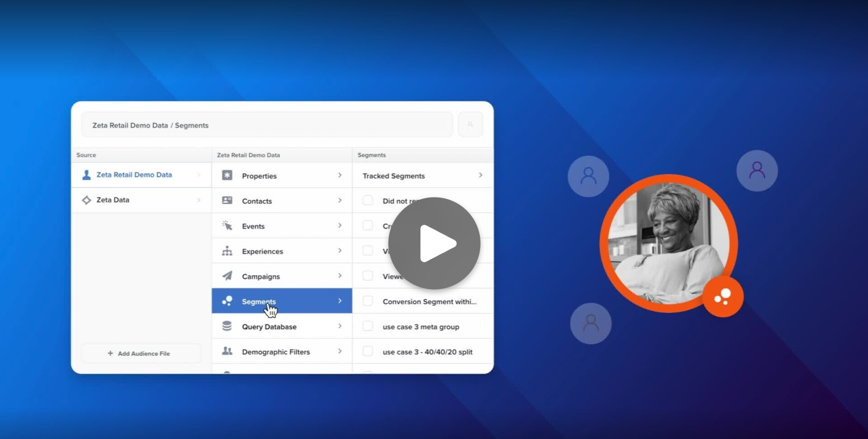The width and height of the screenshot is (868, 439).
Task: Expand the Properties row chevron
Action: (340, 175)
